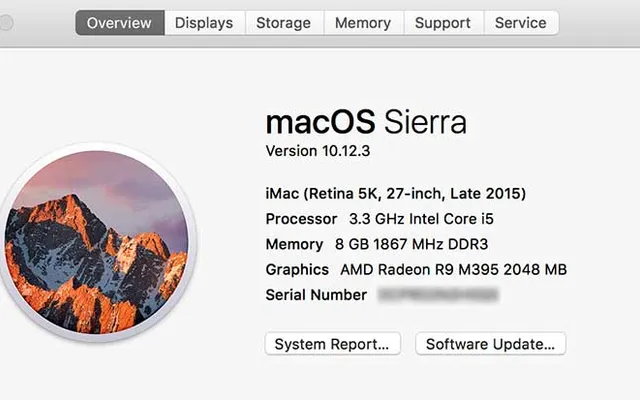Screen dimensions: 640x400
Task: Click the Version 10.12.3 text
Action: tap(317, 150)
